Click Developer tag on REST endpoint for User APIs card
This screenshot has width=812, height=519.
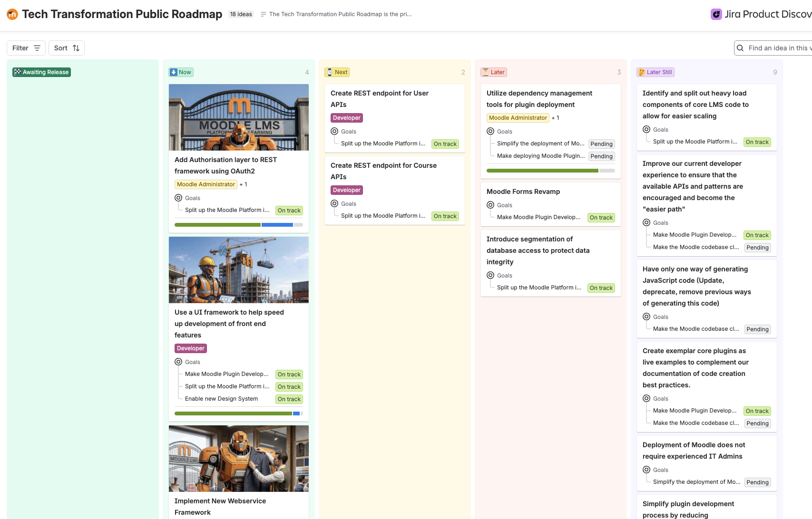[347, 118]
